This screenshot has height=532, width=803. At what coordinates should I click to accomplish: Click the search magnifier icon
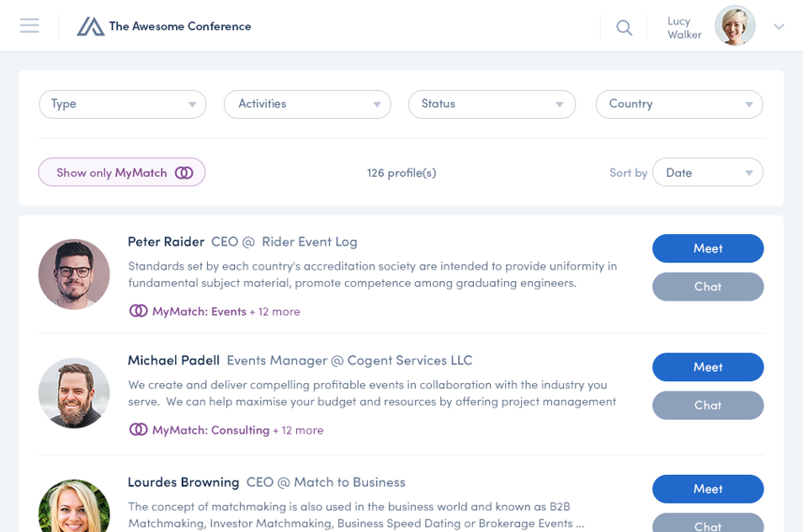tap(624, 28)
